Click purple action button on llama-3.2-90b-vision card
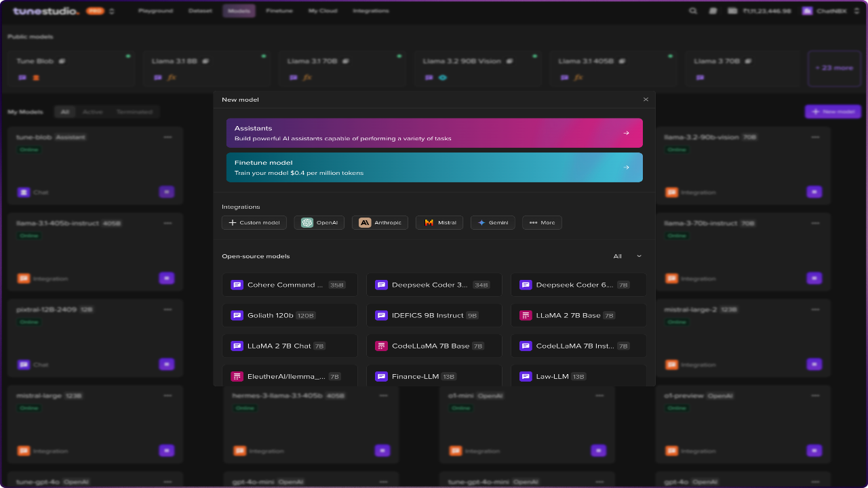Viewport: 868px width, 488px height. (814, 192)
